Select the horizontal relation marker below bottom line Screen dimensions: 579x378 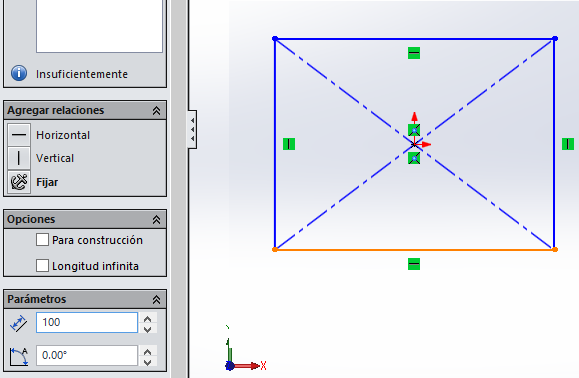(414, 264)
